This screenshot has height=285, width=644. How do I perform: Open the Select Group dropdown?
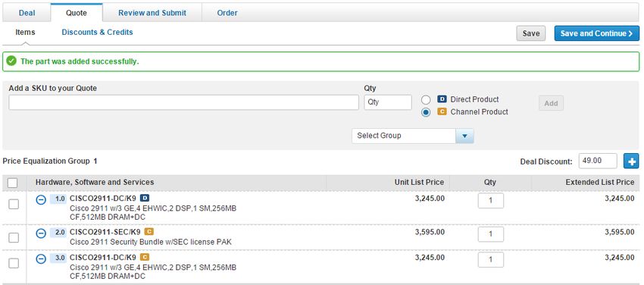(413, 136)
